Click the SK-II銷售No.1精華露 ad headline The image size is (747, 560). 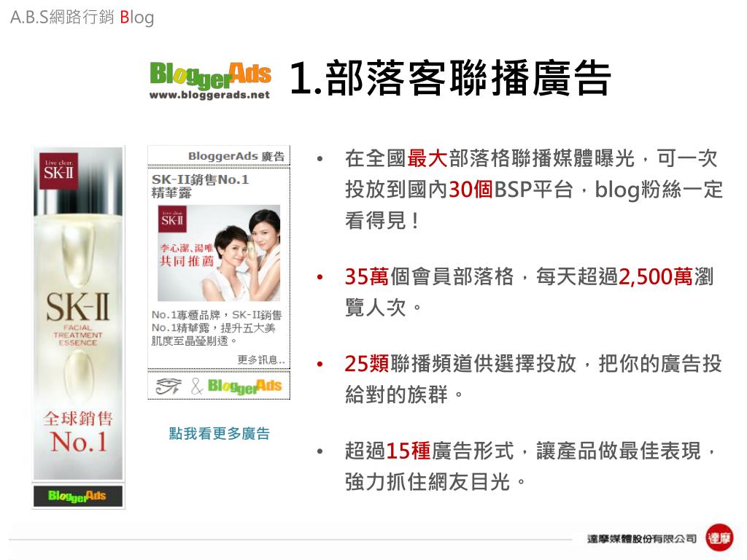(x=200, y=186)
